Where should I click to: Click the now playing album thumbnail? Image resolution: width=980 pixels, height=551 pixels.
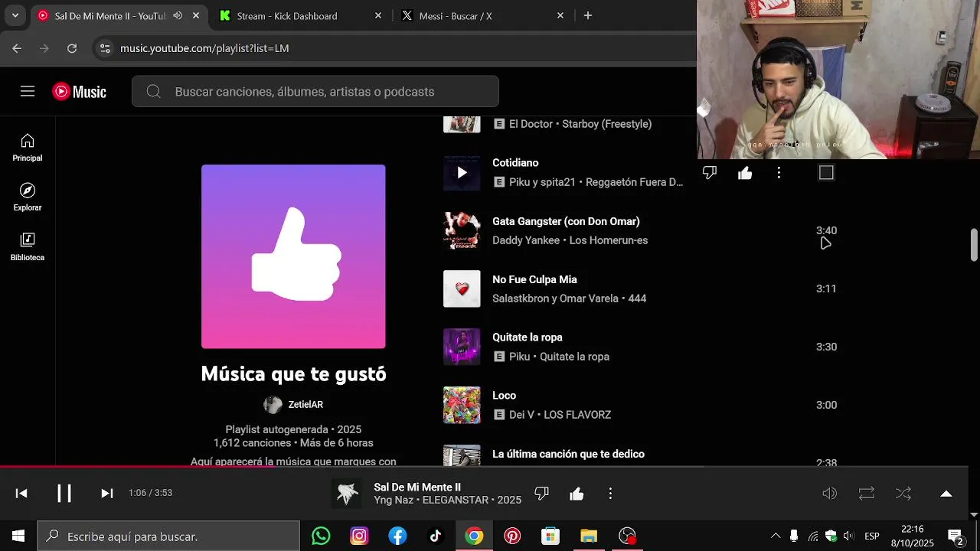coord(348,494)
